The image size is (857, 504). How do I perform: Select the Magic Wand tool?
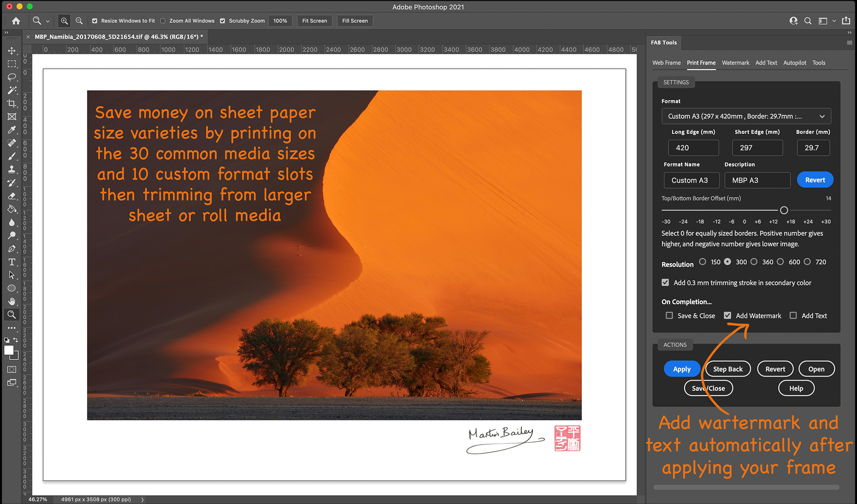[12, 90]
